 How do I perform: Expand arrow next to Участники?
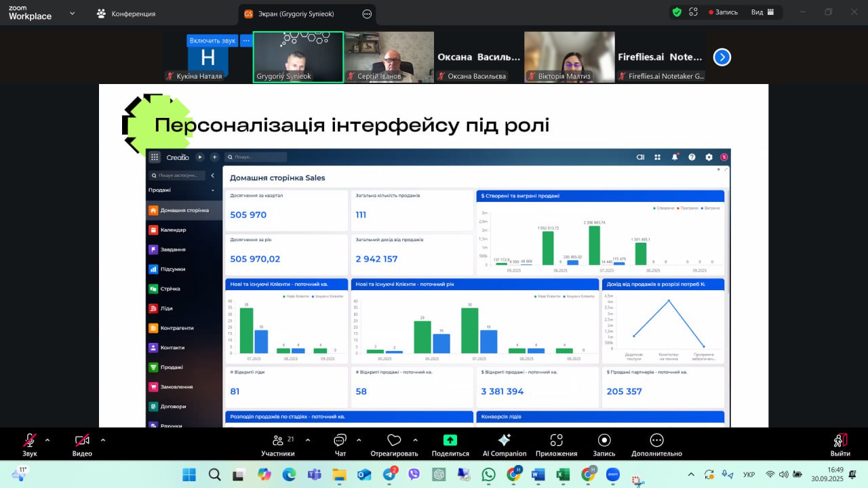308,439
